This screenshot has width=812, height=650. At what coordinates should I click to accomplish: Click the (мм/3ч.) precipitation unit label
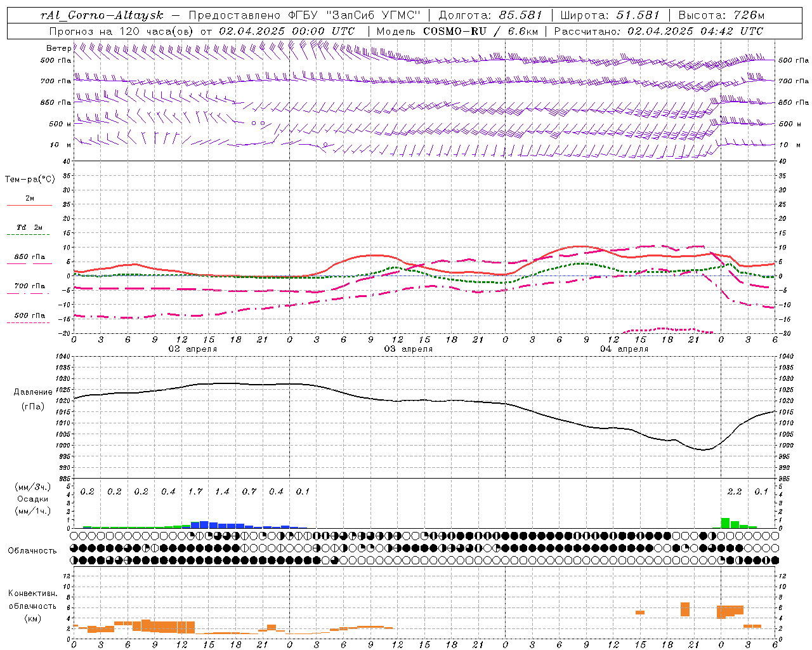33,487
